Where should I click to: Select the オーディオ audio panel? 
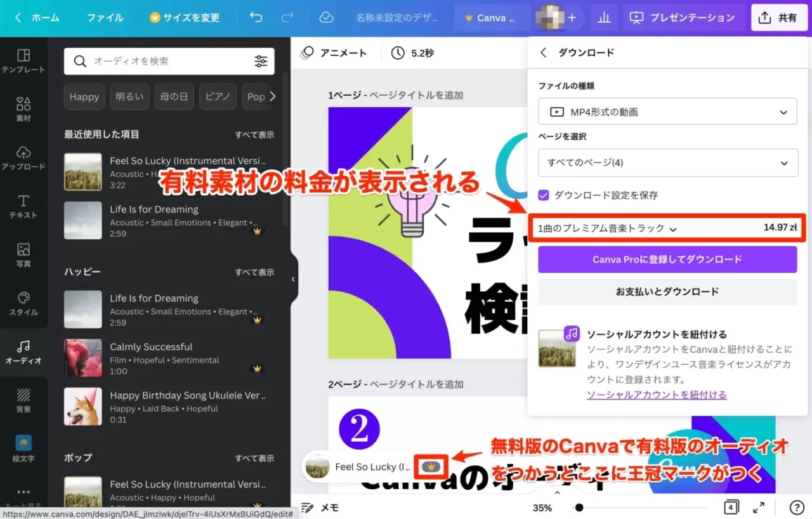[x=23, y=352]
